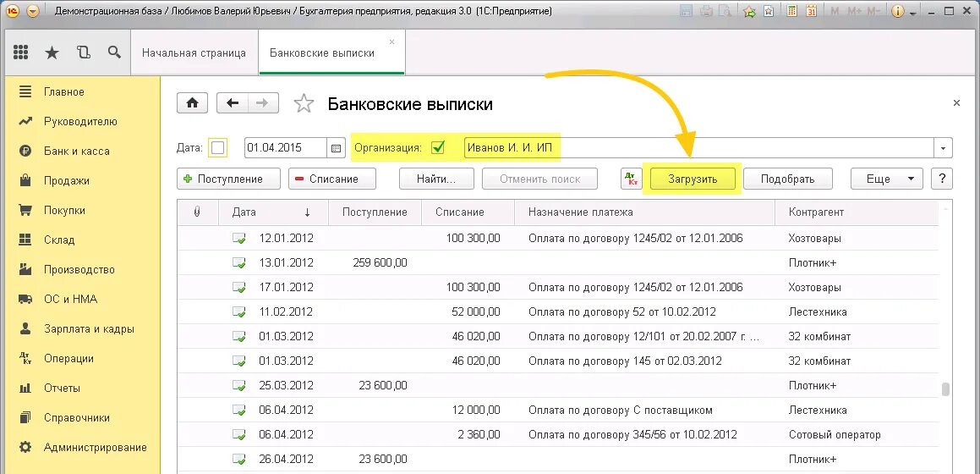Open the search magnifier icon
Image resolution: width=980 pixels, height=474 pixels.
tap(114, 52)
